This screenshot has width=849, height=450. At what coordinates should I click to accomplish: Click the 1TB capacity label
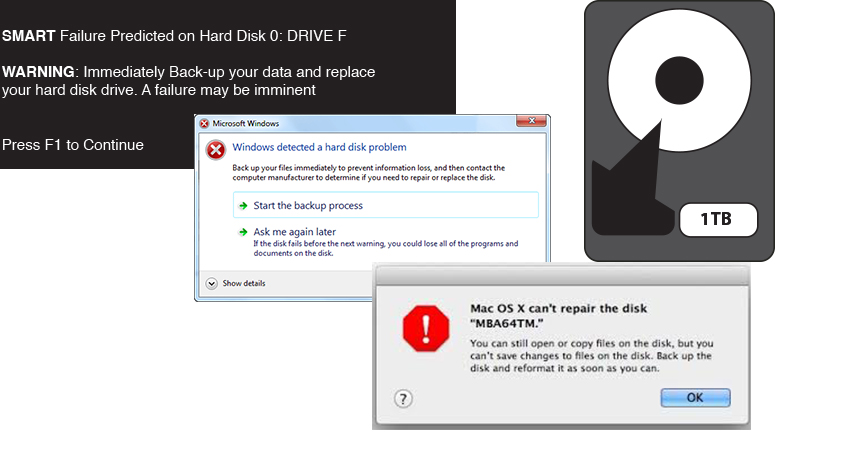click(718, 219)
